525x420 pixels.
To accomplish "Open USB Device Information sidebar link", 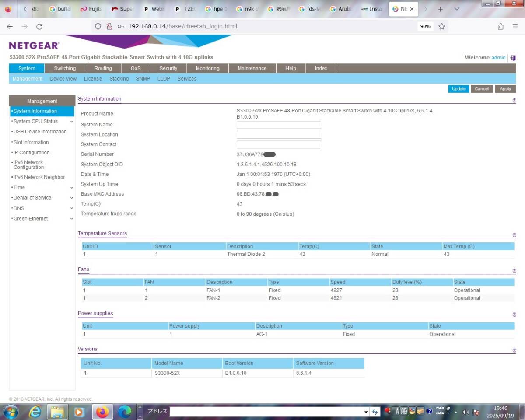I will (40, 132).
